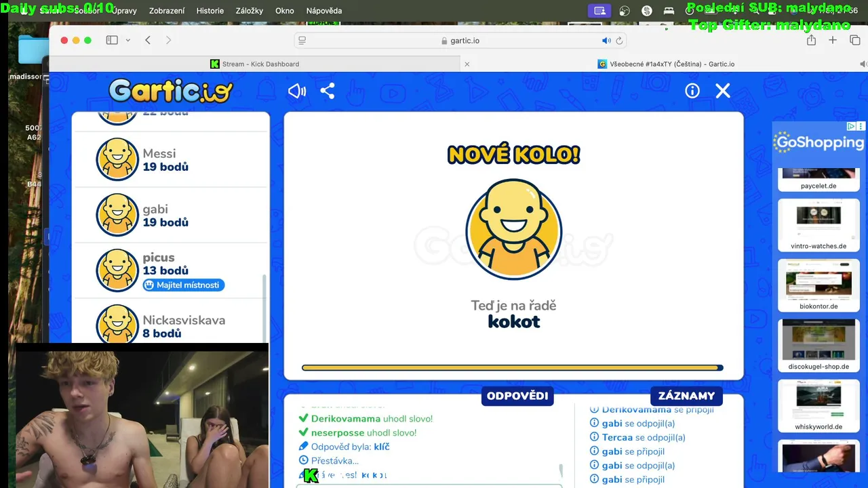Open a new Safari tab
Screen dimensions: 868x488
[x=833, y=40]
